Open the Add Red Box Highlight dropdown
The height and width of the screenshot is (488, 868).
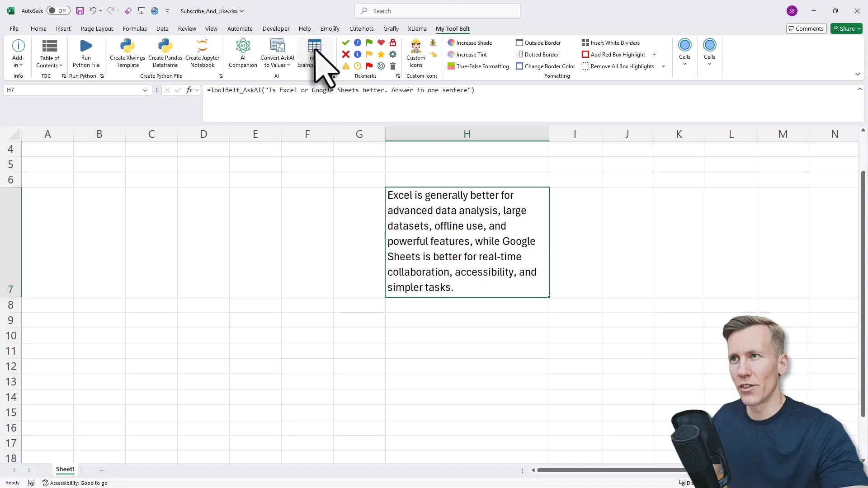654,54
